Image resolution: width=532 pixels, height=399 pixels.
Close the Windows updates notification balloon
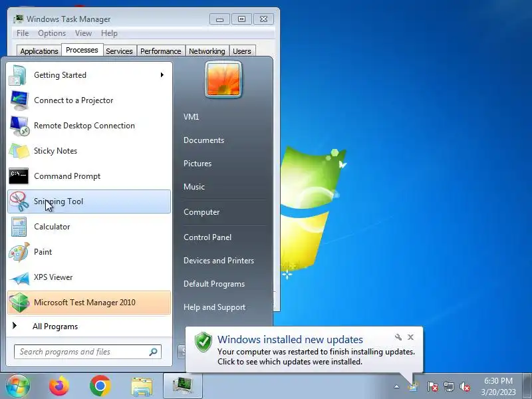point(410,337)
